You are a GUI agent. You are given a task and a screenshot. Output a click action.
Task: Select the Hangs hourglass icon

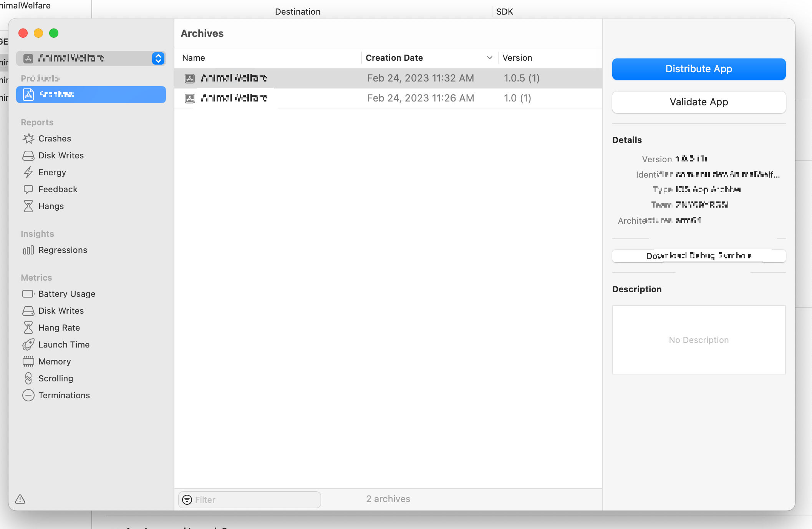tap(28, 206)
